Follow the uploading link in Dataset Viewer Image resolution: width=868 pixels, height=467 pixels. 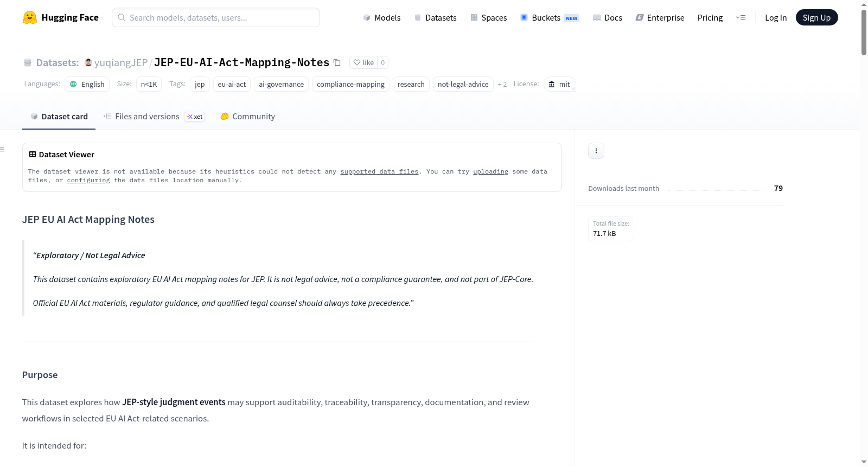(490, 171)
